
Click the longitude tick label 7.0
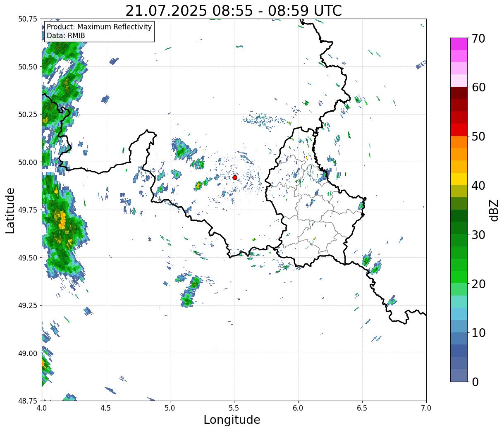pyautogui.click(x=426, y=408)
